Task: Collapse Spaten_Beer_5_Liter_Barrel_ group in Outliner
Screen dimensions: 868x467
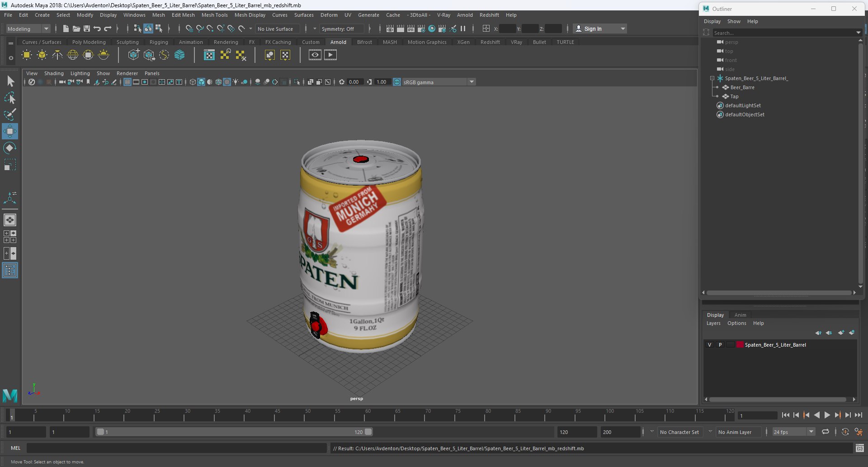Action: pyautogui.click(x=712, y=78)
